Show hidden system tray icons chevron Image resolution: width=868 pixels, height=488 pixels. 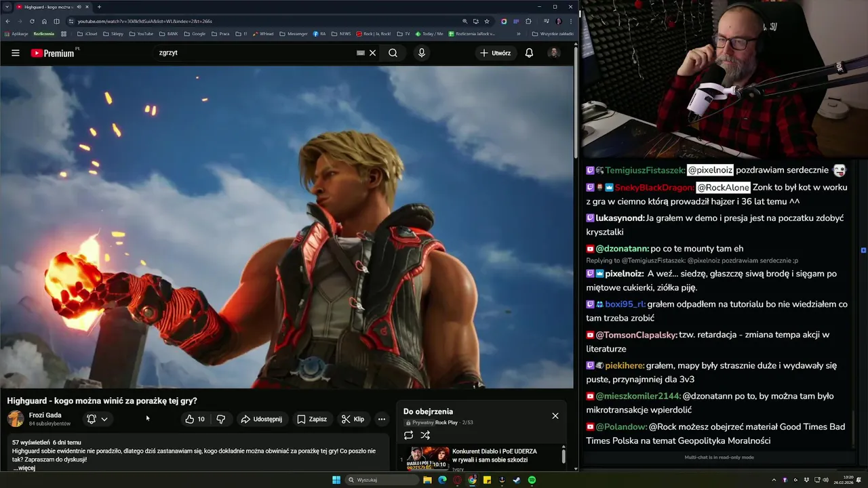[774, 480]
